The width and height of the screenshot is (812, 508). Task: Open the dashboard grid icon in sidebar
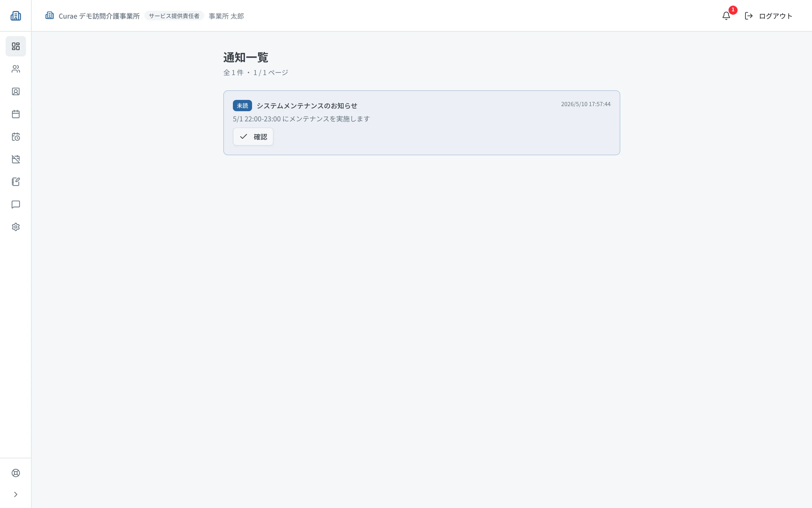tap(16, 46)
